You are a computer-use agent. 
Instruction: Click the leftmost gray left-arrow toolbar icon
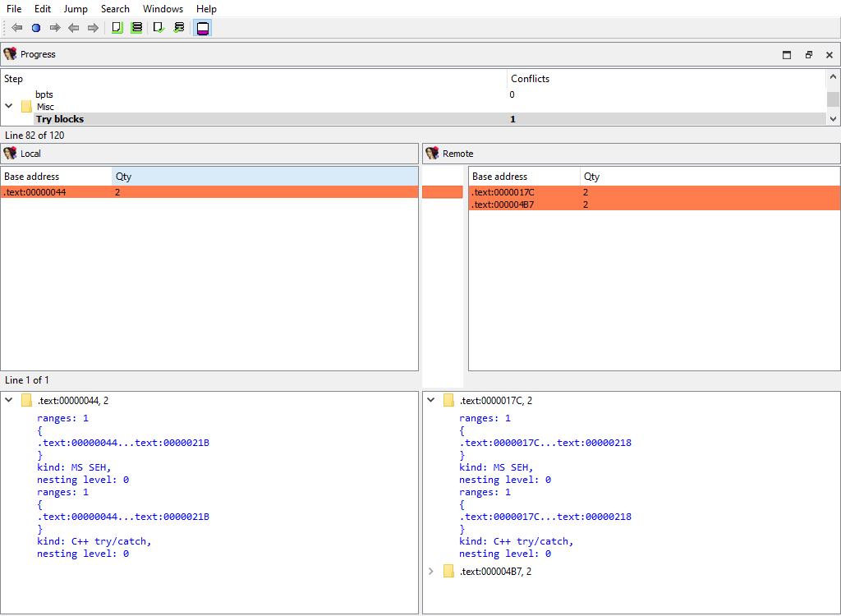16,28
